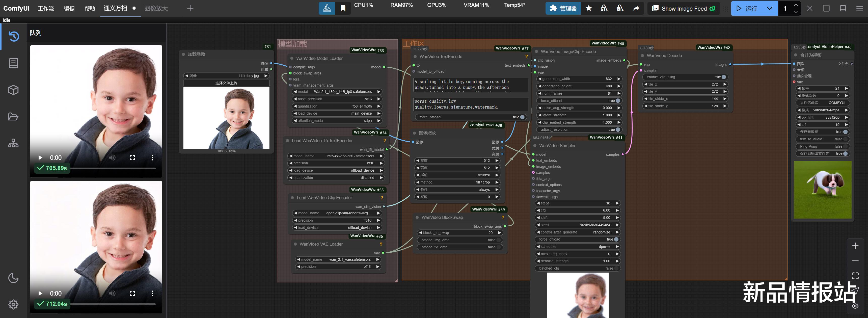Screen dimensions: 868x318
Task: Click the 运行 run button
Action: pyautogui.click(x=747, y=8)
